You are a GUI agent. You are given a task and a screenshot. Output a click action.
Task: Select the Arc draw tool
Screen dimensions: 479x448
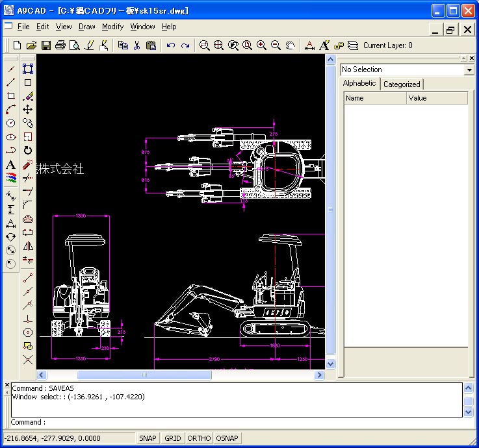pos(10,109)
